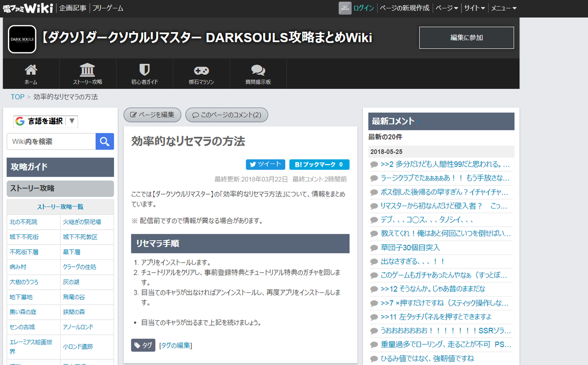Open 城下不死街 link

[x=24, y=237]
